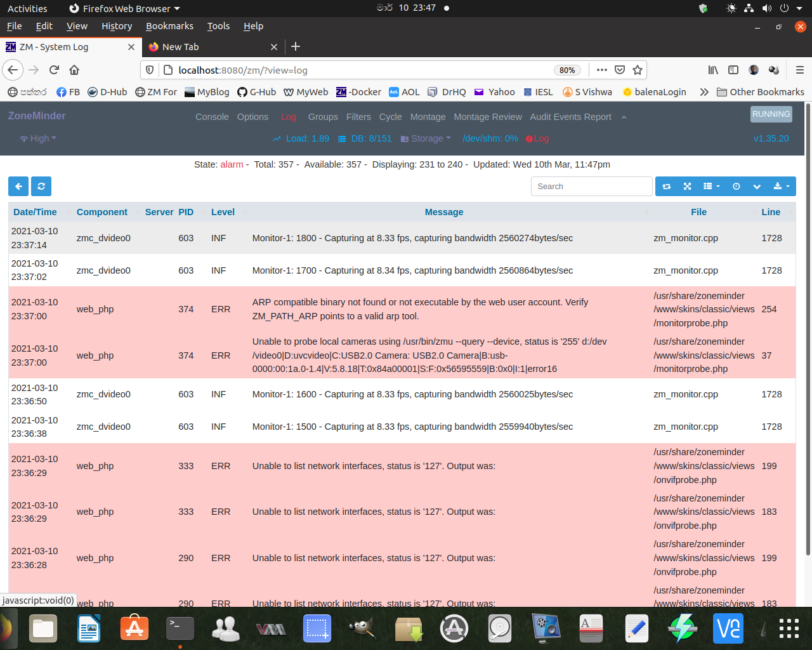Click the red Log status link
The image size is (812, 650).
(537, 138)
